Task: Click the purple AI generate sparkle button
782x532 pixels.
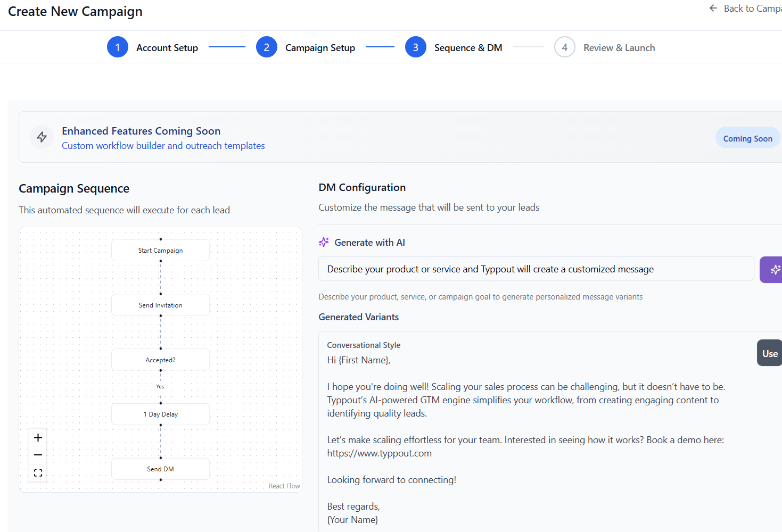Action: pos(772,270)
